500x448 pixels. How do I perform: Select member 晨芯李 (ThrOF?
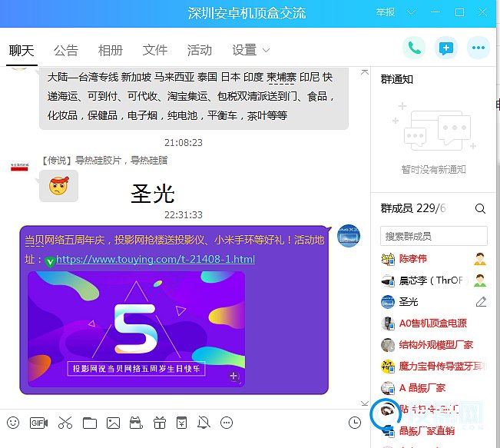coord(434,280)
